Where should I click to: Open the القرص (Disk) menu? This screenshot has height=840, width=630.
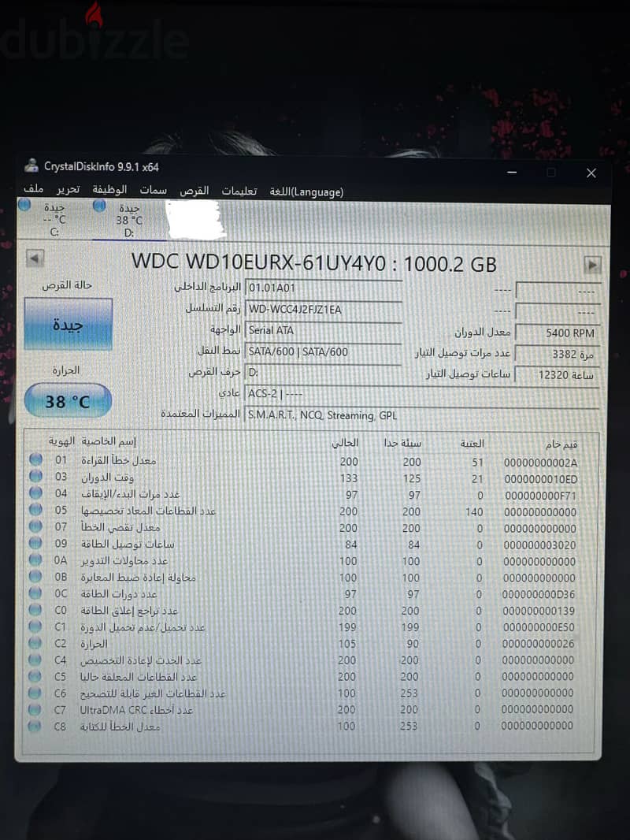tap(195, 191)
